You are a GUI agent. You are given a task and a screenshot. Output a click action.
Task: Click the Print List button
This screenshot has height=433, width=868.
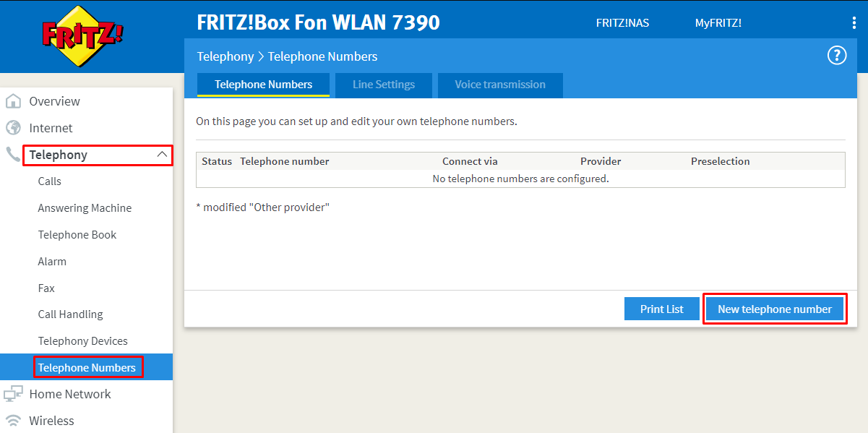[661, 309]
